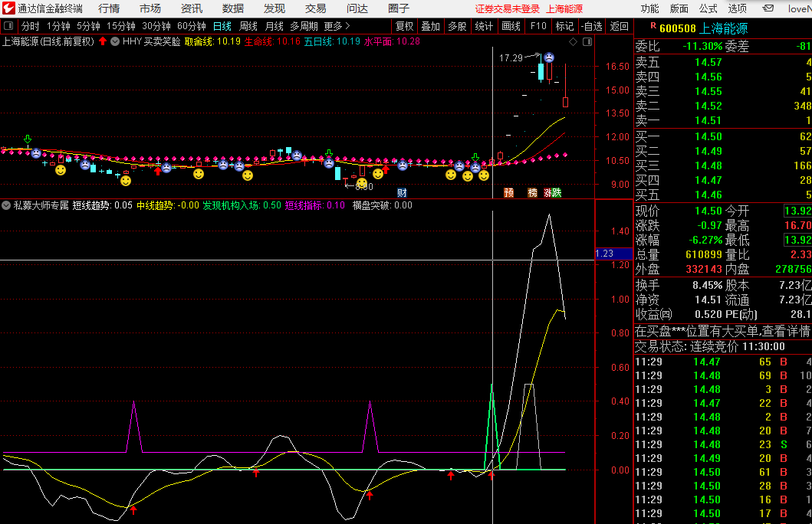Click the 统计 button
812x524 pixels.
[x=484, y=26]
